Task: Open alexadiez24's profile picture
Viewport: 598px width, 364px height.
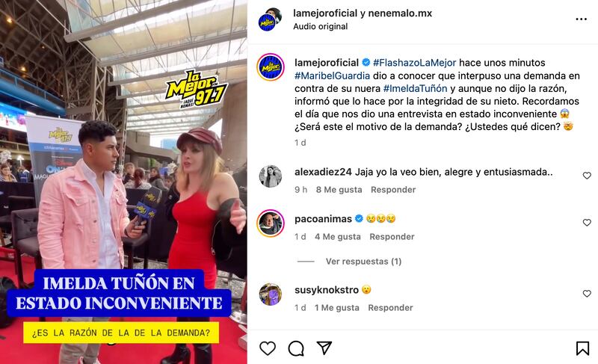Action: 271,176
